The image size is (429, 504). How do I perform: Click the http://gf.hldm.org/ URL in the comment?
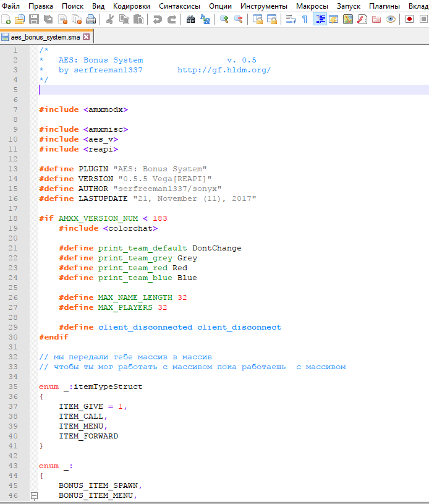point(224,70)
